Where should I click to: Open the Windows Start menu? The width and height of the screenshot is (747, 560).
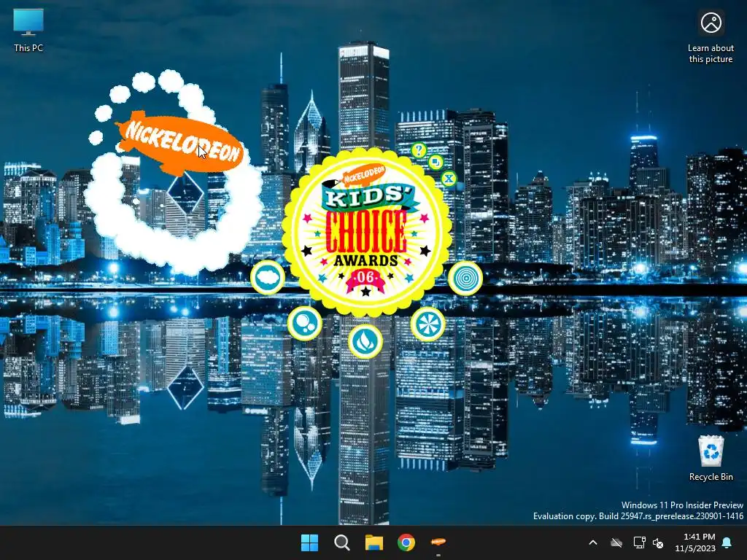tap(309, 542)
